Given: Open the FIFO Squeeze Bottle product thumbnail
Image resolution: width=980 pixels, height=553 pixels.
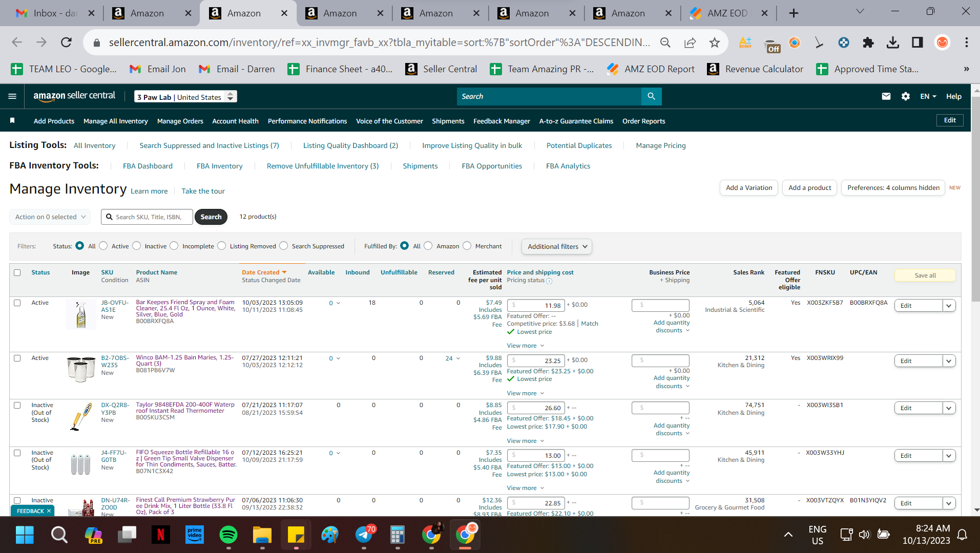Looking at the screenshot, I should tap(81, 464).
